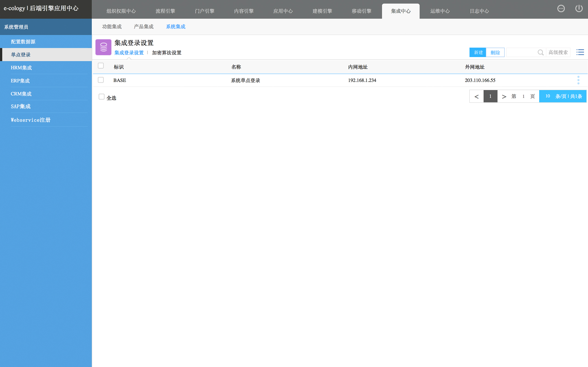Click the purple database module icon
The image size is (588, 367).
tap(103, 47)
